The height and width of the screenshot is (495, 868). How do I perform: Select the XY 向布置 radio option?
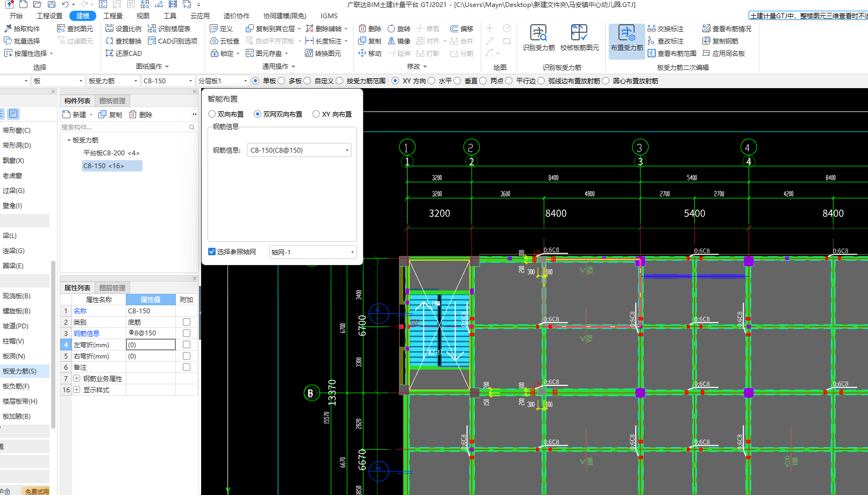[x=332, y=114]
